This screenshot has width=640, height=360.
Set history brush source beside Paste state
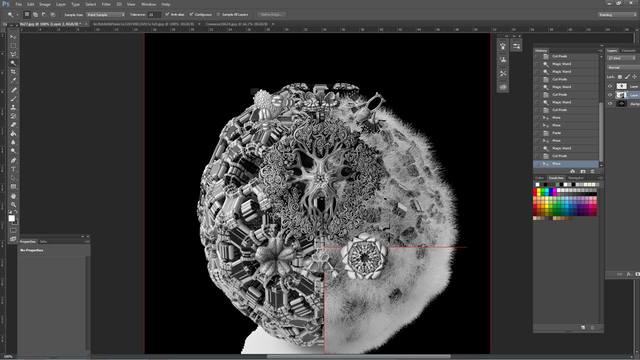538,133
